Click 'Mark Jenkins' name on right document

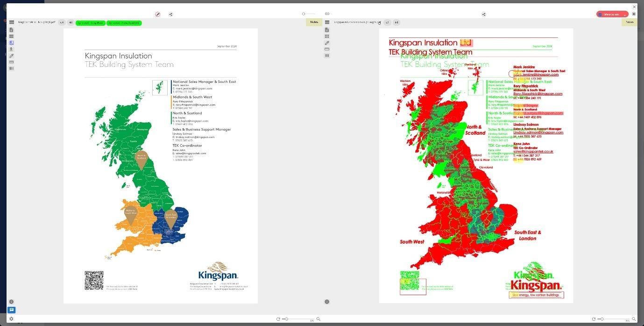tap(524, 67)
